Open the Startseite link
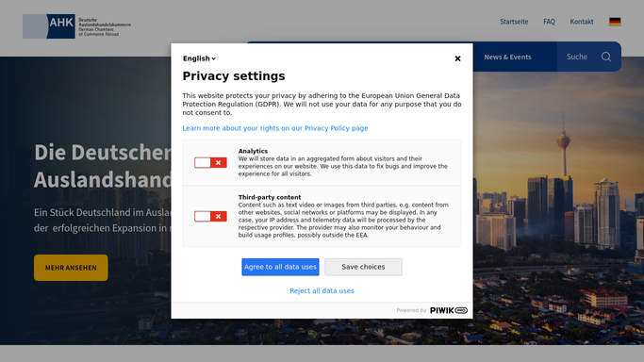This screenshot has height=362, width=644. point(514,22)
